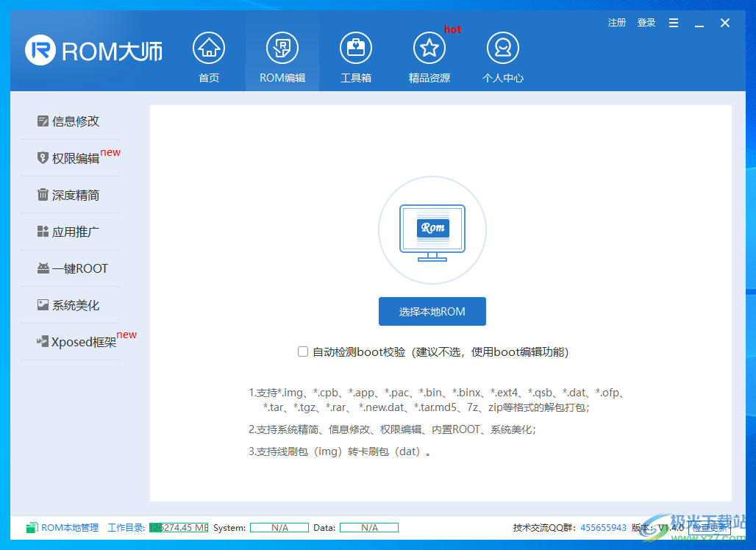This screenshot has height=550, width=756.
Task: Click the ROM大师 logo
Action: (94, 50)
